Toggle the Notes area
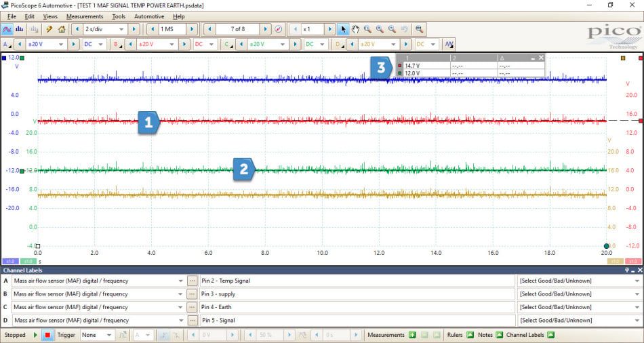644x343 pixels. tap(499, 335)
